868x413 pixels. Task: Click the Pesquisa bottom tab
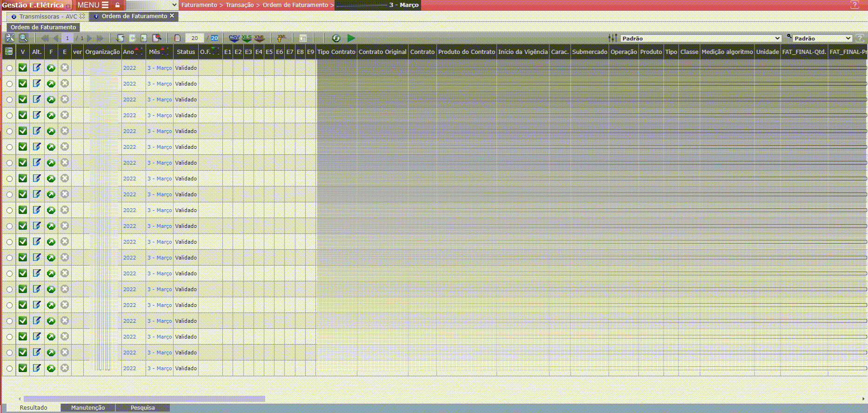pos(142,408)
